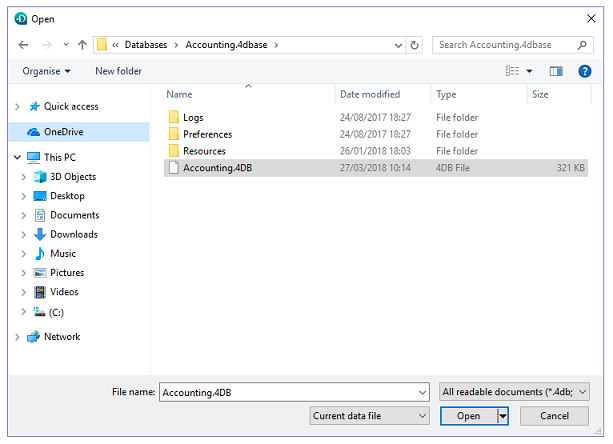The image size is (613, 444).
Task: Expand the Desktop tree node
Action: 23,196
